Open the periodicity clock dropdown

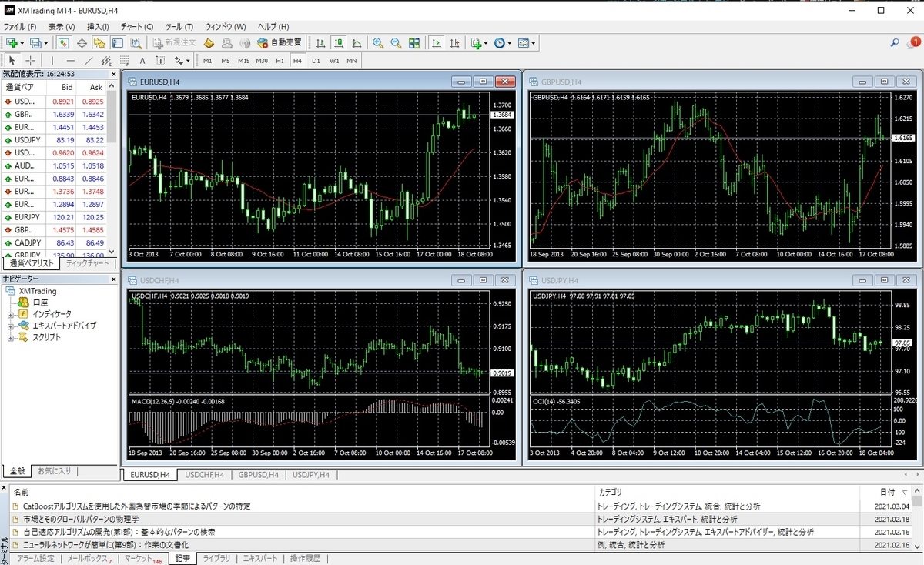click(x=503, y=43)
